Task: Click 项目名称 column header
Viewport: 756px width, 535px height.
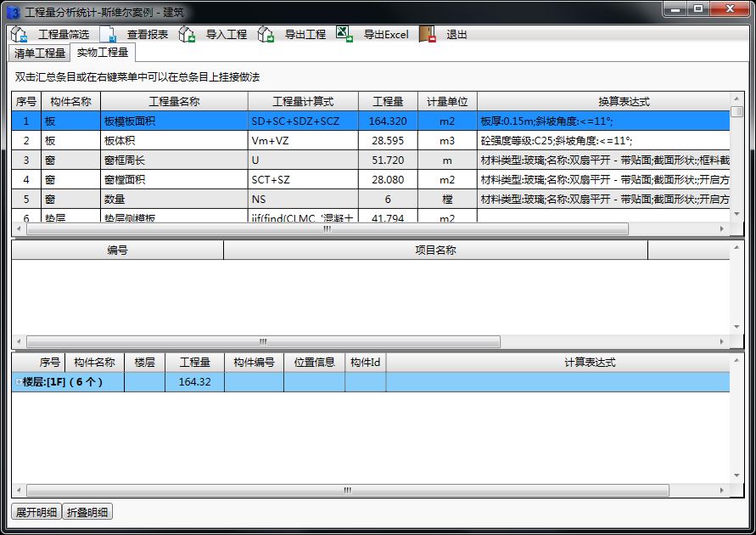Action: [x=435, y=250]
